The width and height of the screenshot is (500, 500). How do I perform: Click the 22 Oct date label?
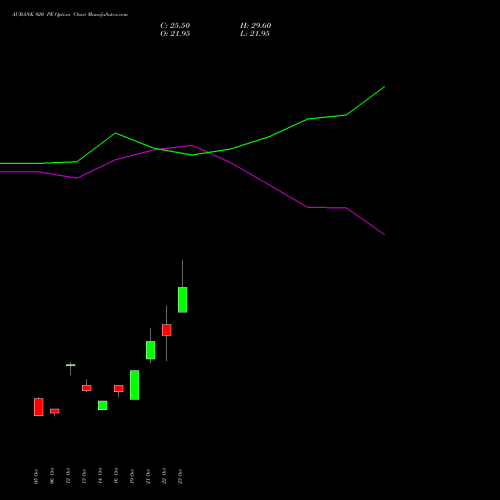(164, 476)
